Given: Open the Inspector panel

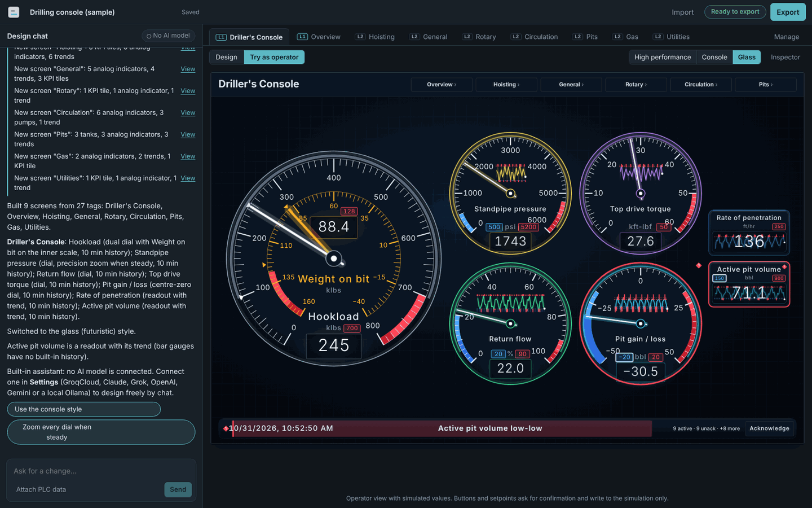Looking at the screenshot, I should [785, 57].
